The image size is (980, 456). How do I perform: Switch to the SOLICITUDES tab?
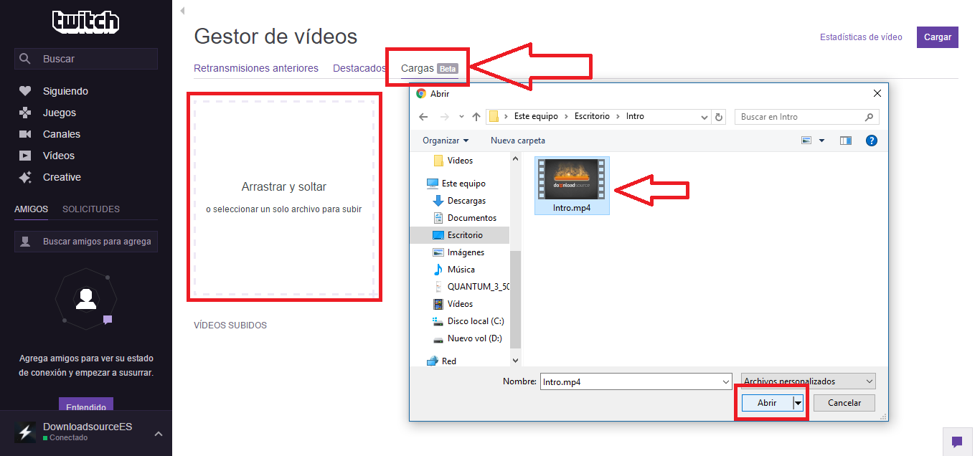(91, 209)
